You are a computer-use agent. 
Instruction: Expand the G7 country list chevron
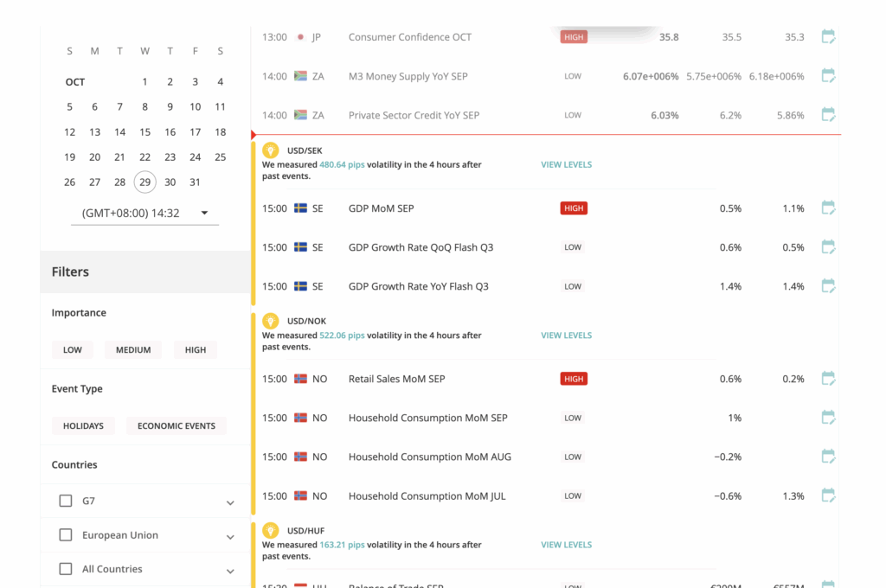point(230,502)
